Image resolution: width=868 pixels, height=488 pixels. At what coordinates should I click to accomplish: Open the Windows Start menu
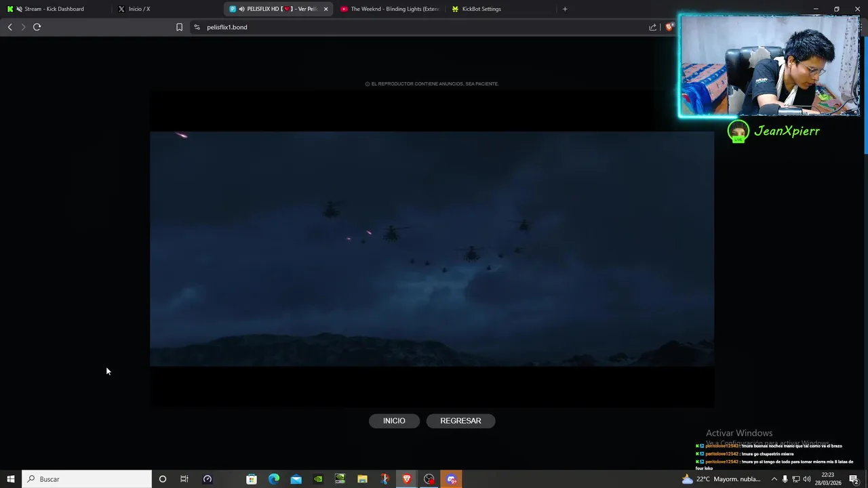[x=10, y=479]
